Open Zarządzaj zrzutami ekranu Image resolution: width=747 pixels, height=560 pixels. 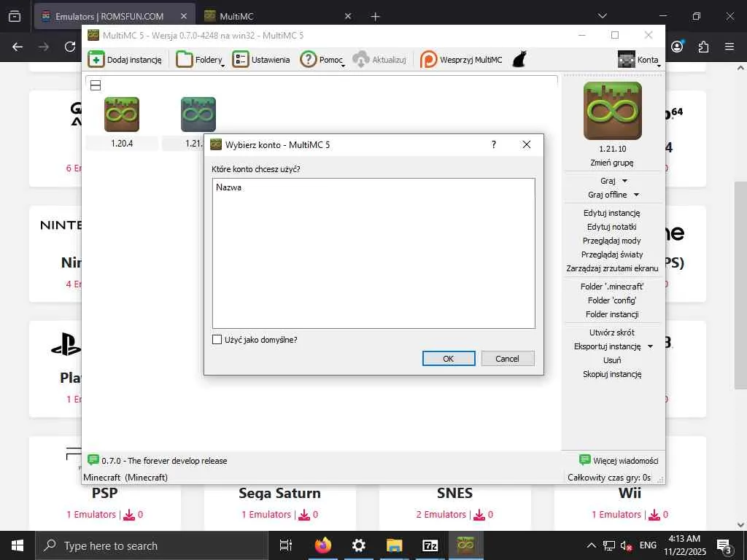coord(612,268)
